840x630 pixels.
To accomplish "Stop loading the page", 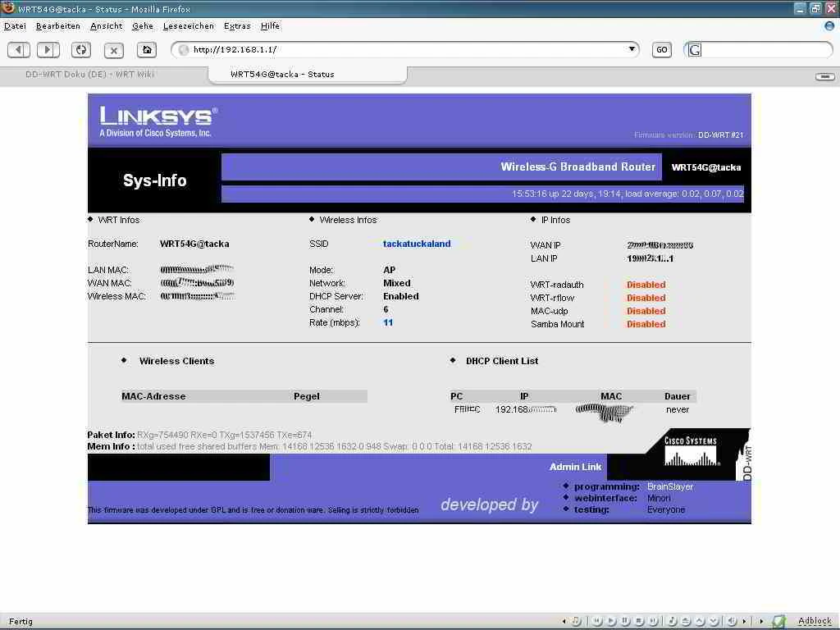I will coord(113,49).
